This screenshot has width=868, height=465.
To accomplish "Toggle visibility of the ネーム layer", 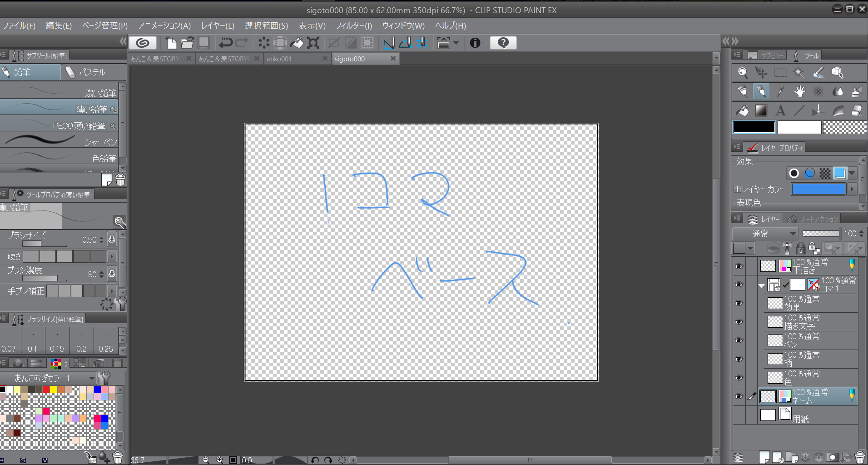I will pyautogui.click(x=739, y=396).
